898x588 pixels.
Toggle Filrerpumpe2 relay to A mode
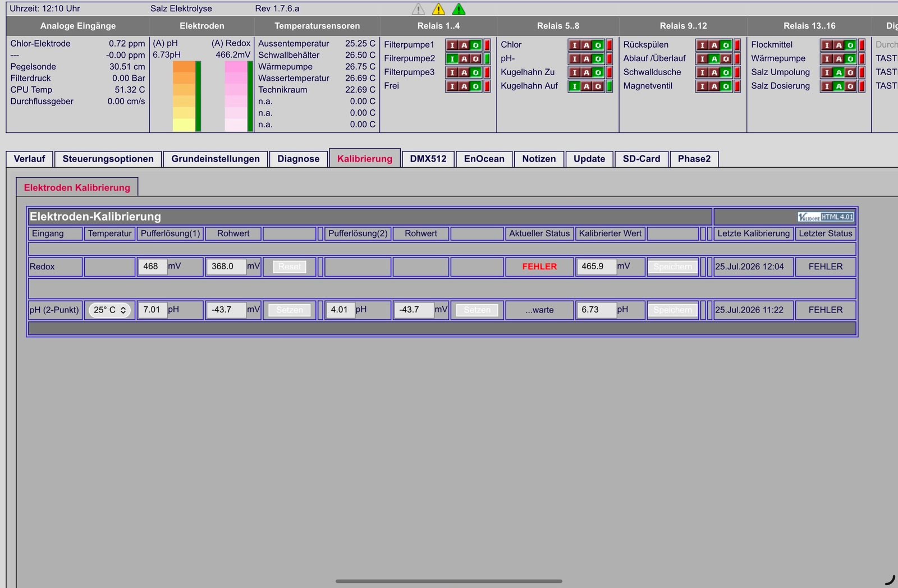pyautogui.click(x=464, y=58)
